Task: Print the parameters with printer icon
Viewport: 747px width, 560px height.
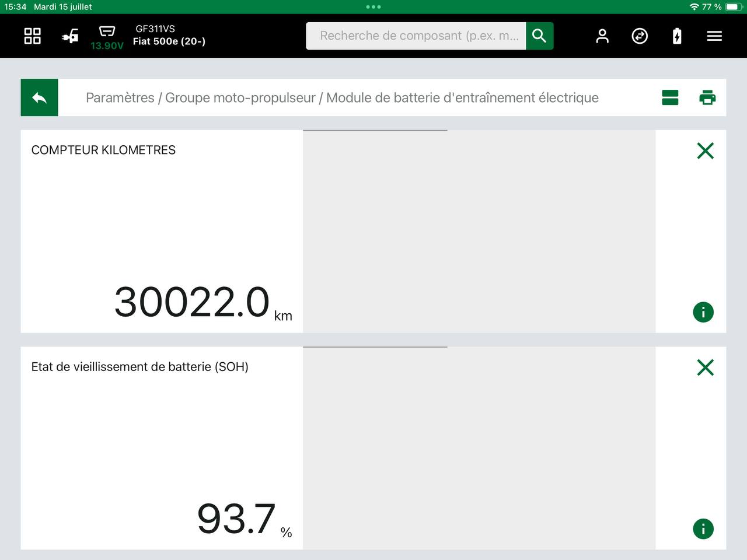Action: click(x=707, y=97)
